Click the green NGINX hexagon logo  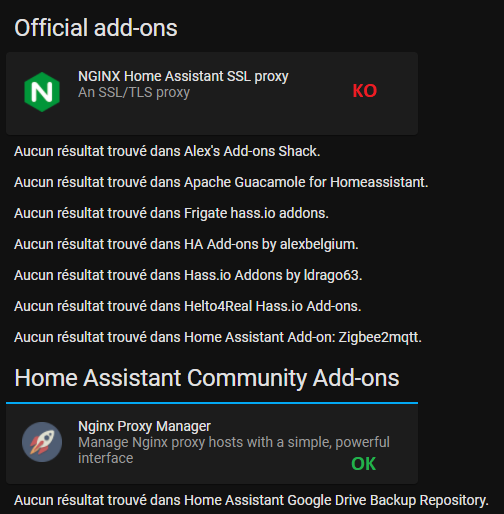42,92
